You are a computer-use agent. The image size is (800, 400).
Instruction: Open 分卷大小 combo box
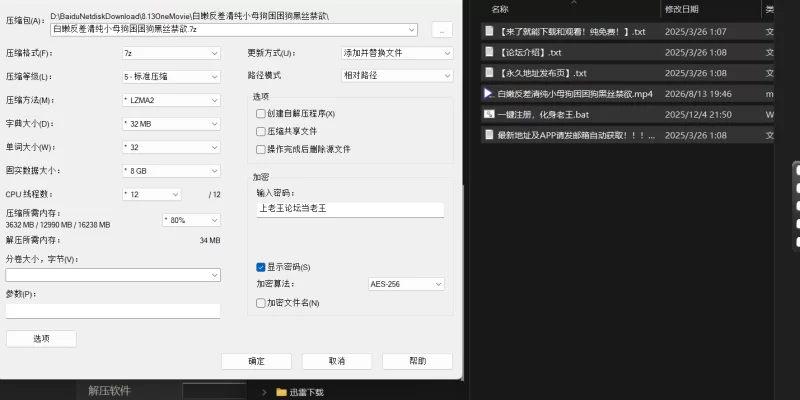(x=113, y=275)
